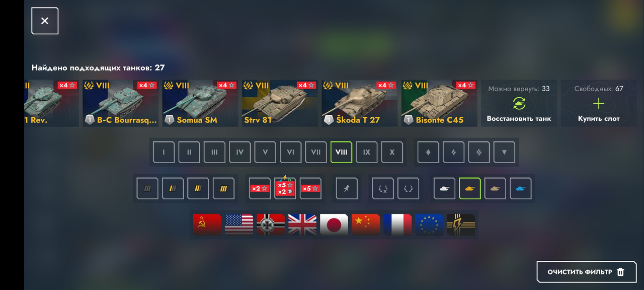Image resolution: width=644 pixels, height=290 pixels.
Task: Select the Strv 81 tank card
Action: 280,103
